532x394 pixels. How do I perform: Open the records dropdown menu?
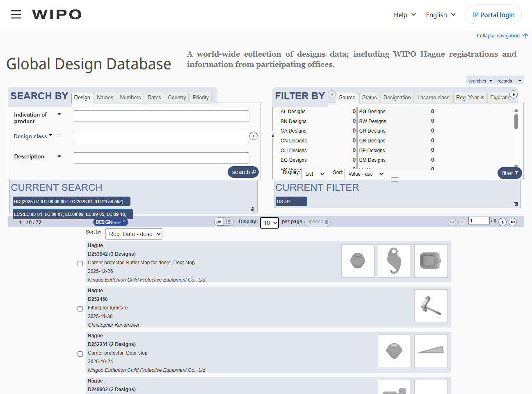[509, 81]
